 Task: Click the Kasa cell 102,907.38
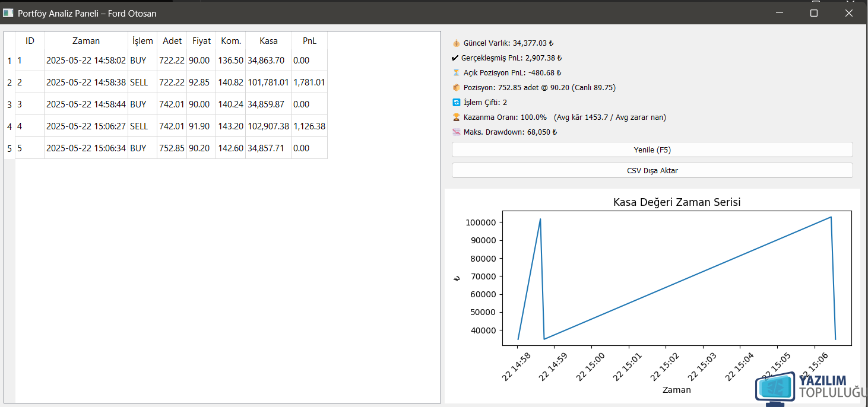coord(268,126)
